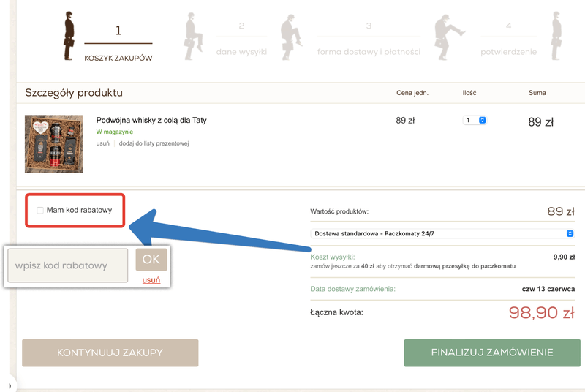Screen dimensions: 585x392
Task: Click the brown walking man step 1 icon
Action: click(x=69, y=37)
